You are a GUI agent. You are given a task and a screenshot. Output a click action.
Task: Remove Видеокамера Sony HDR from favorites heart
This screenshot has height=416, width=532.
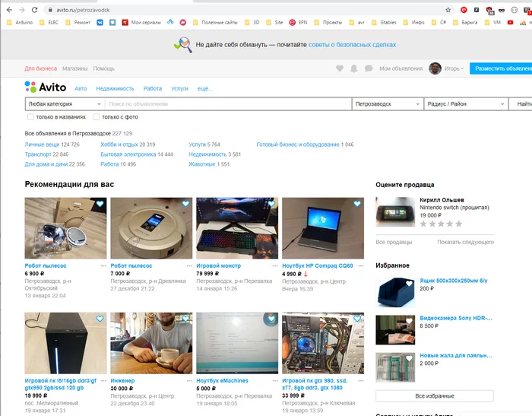[x=410, y=321]
